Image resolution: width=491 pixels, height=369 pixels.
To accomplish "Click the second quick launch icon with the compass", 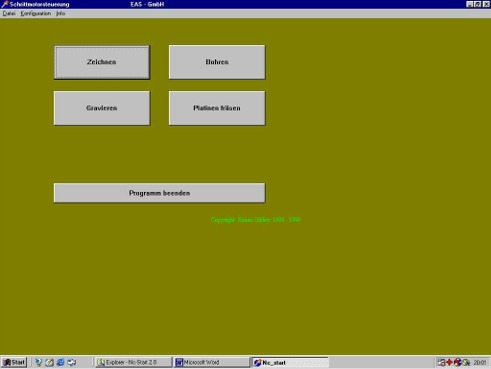I will pos(49,362).
